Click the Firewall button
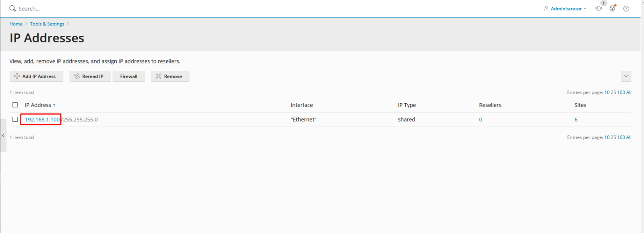This screenshot has height=233, width=644. point(129,76)
